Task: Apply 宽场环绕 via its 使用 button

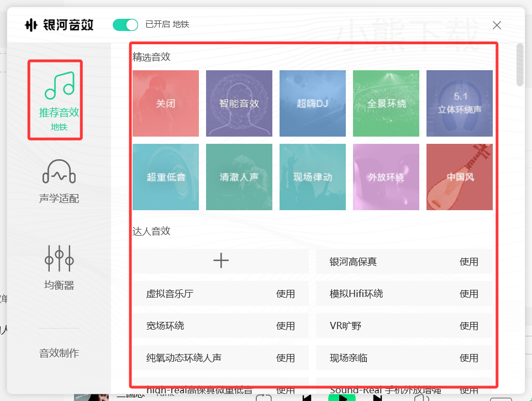Action: [x=286, y=326]
